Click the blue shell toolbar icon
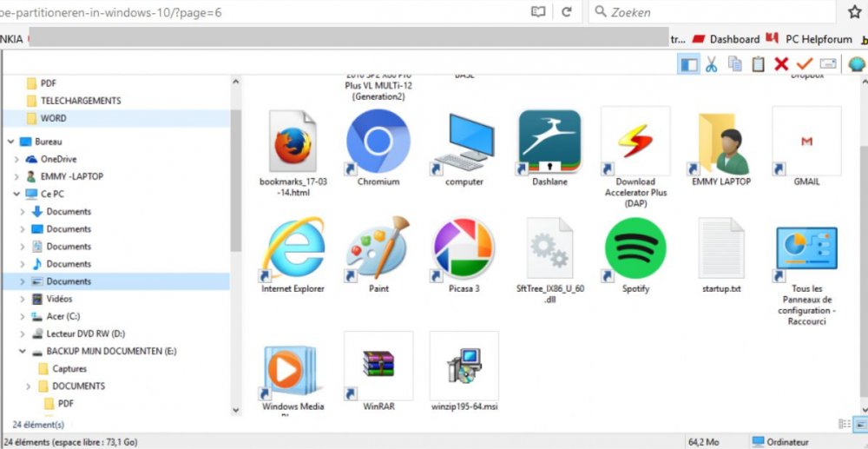The image size is (868, 449). (x=857, y=64)
